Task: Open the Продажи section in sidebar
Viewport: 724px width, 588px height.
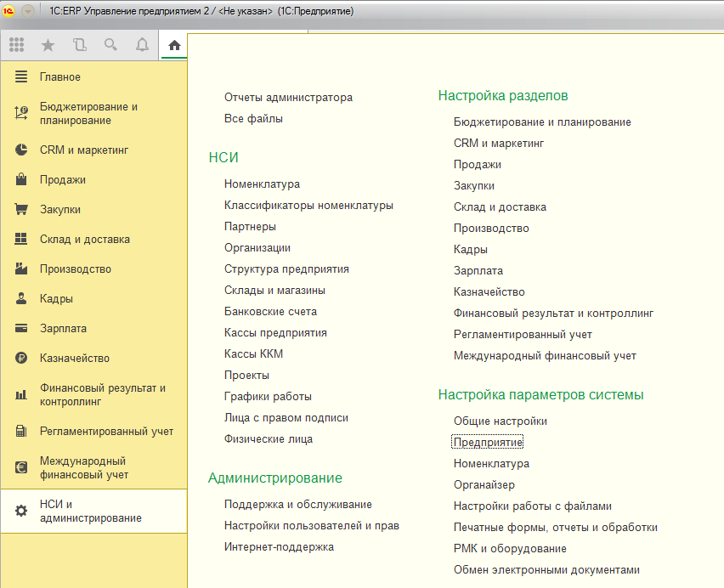Action: click(x=63, y=179)
